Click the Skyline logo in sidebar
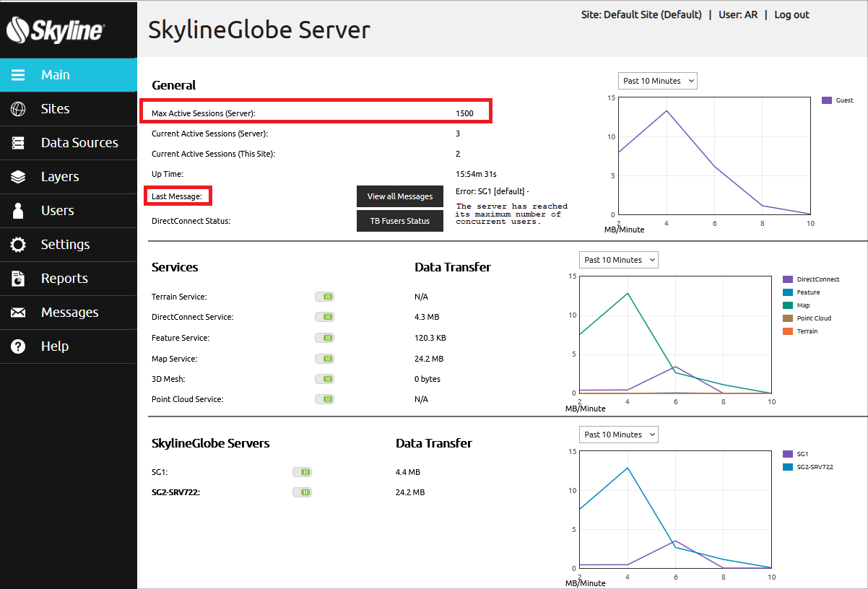868x589 pixels. 56,30
